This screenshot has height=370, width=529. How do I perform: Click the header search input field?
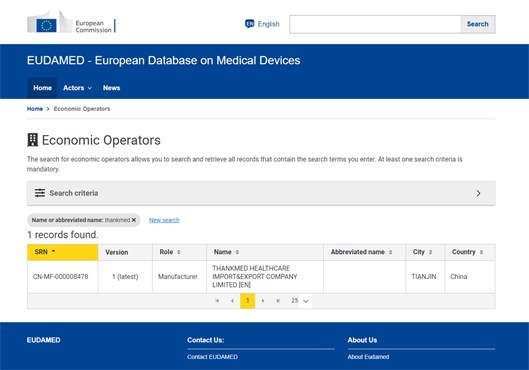click(375, 24)
